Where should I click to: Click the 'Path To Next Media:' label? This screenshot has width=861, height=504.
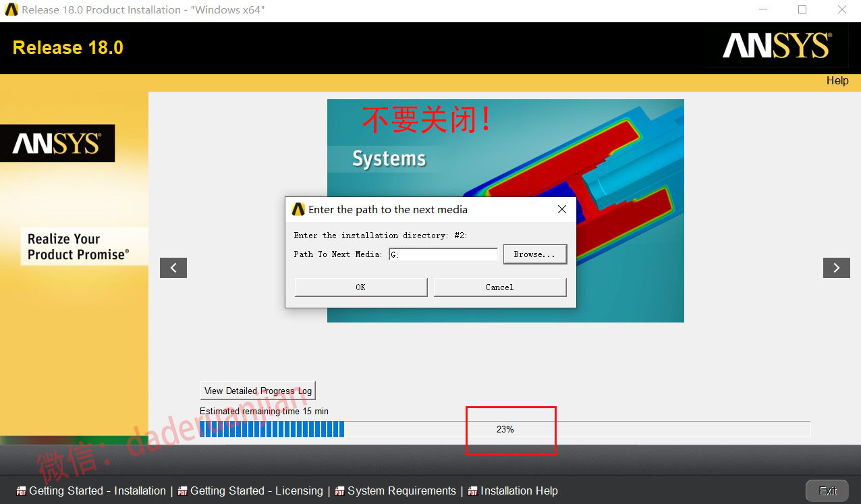[338, 254]
